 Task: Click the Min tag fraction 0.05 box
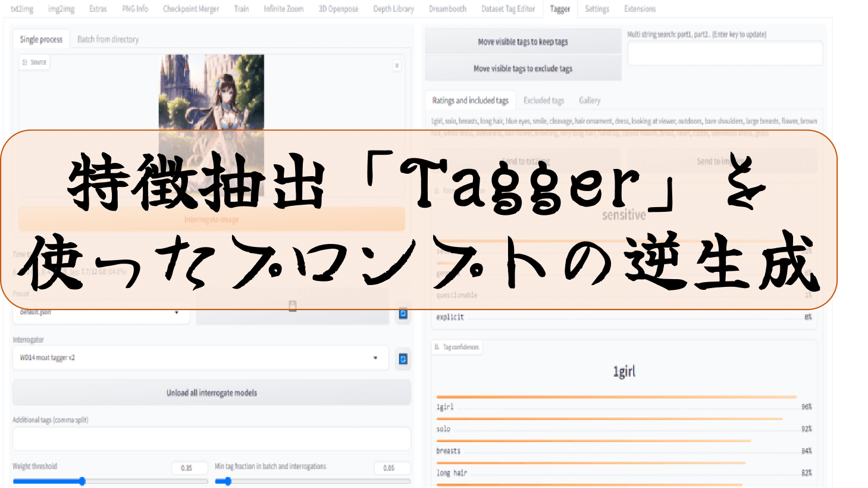392,468
